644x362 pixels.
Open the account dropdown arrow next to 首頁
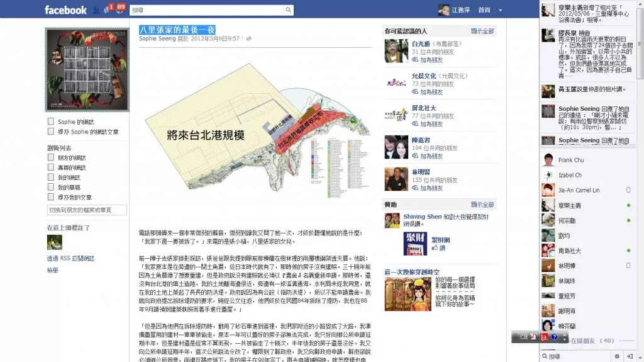tap(500, 10)
